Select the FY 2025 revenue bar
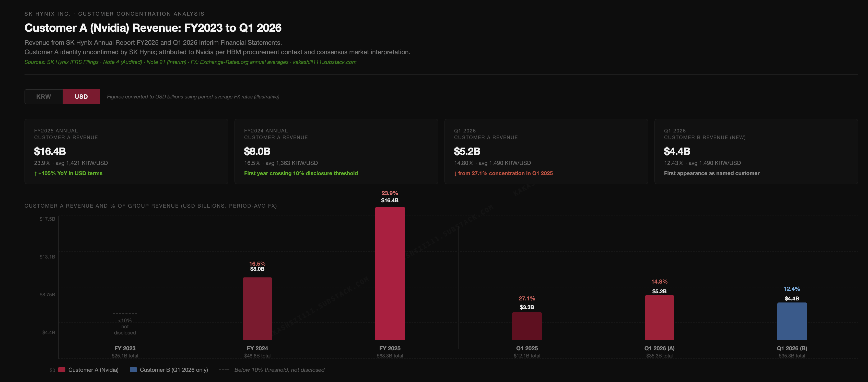Viewport: 868px width, 382px height. point(390,273)
